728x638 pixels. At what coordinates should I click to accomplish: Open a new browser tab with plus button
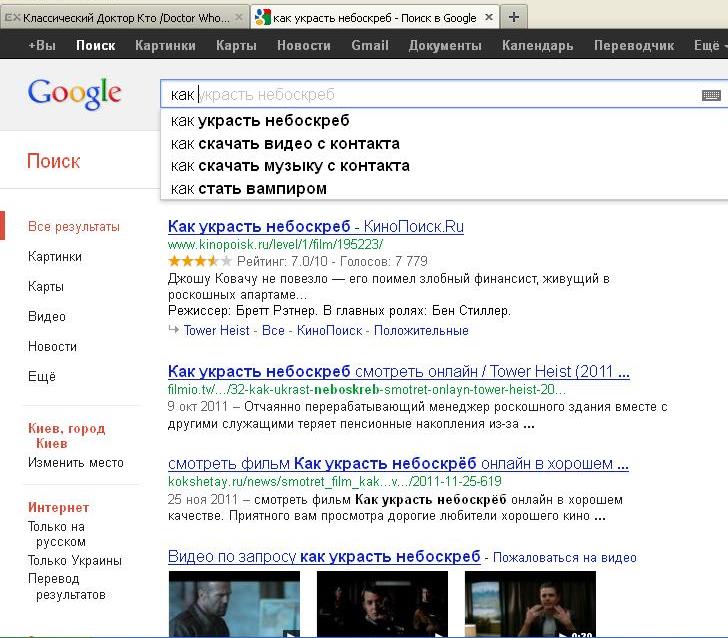point(513,17)
